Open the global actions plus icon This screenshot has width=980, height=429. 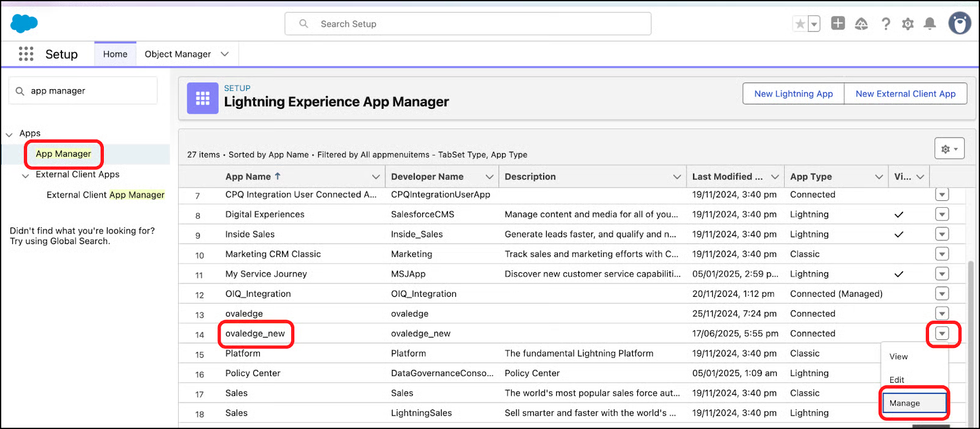[837, 23]
